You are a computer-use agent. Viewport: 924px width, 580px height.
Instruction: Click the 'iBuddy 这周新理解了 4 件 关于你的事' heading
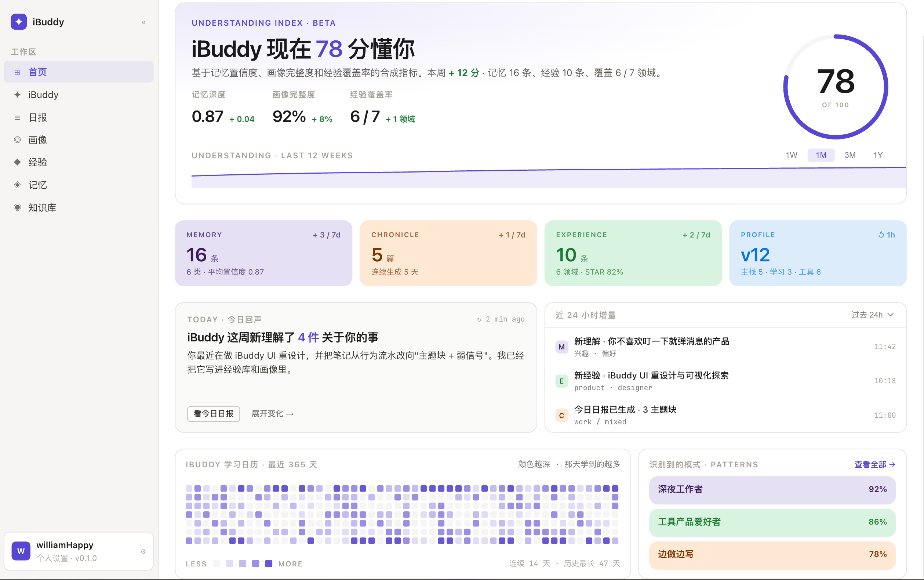coord(283,338)
